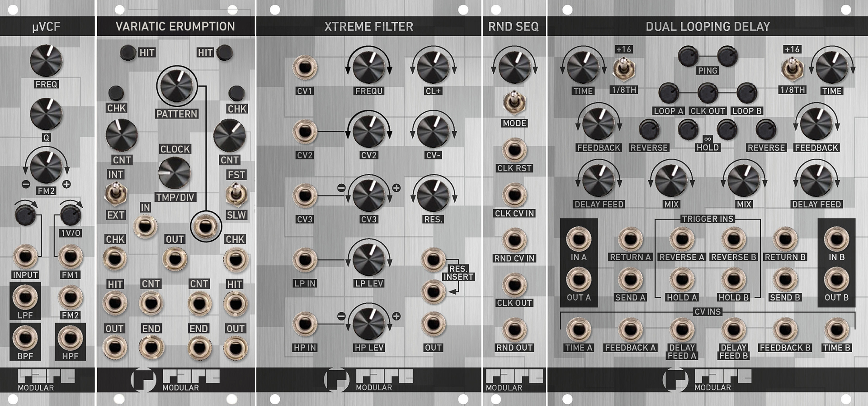Click the left CHK button
The width and height of the screenshot is (868, 406).
point(116,93)
